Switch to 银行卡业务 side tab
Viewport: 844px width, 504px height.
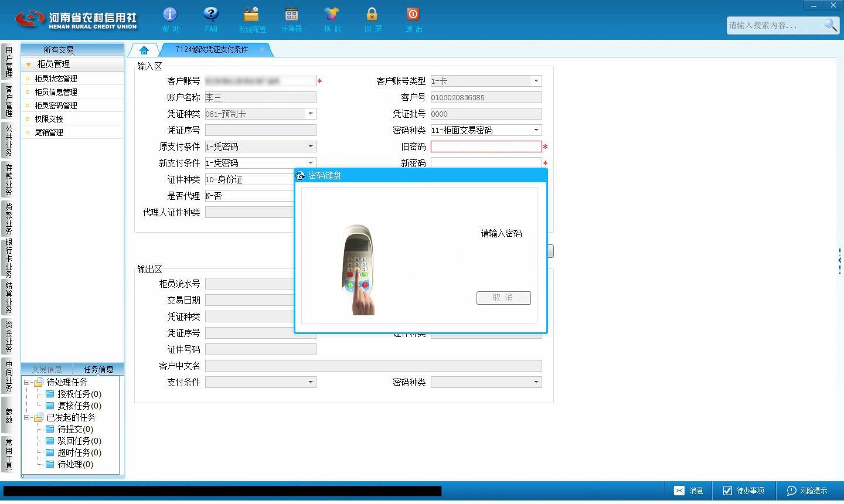pos(8,258)
